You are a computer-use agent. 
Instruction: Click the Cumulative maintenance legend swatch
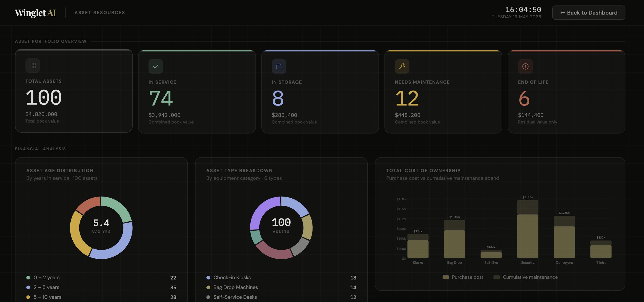pos(497,277)
